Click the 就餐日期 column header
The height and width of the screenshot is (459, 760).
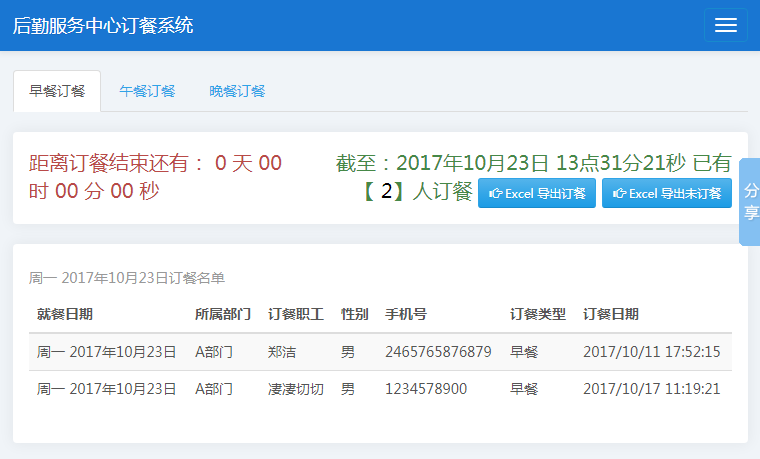(x=65, y=314)
